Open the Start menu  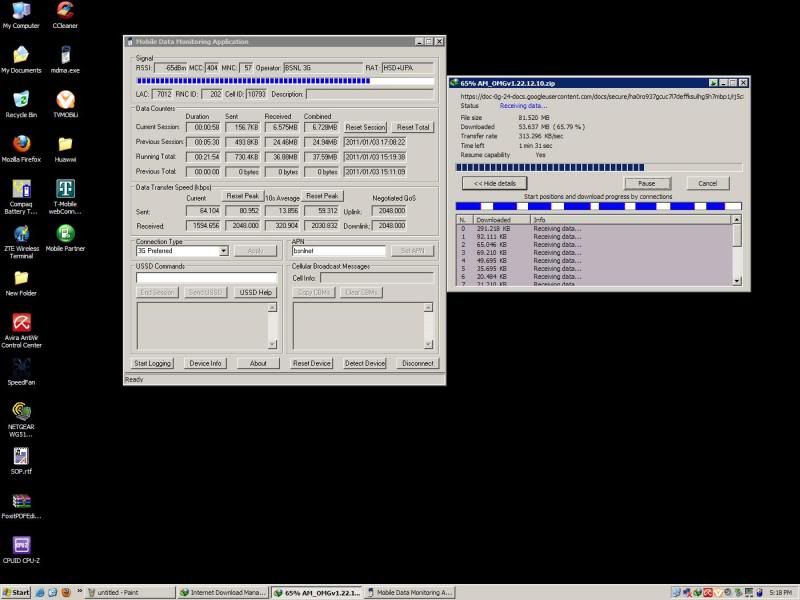[x=16, y=592]
